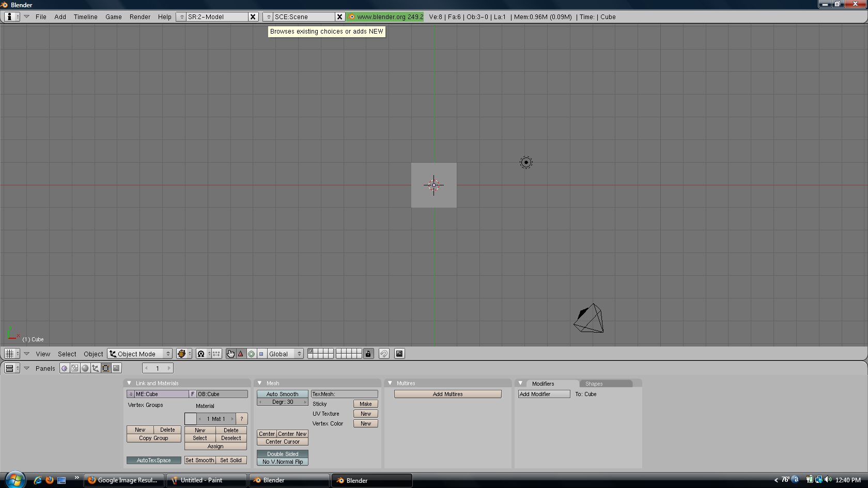This screenshot has height=488, width=868.
Task: Click the OB:Cube name field
Action: point(222,394)
